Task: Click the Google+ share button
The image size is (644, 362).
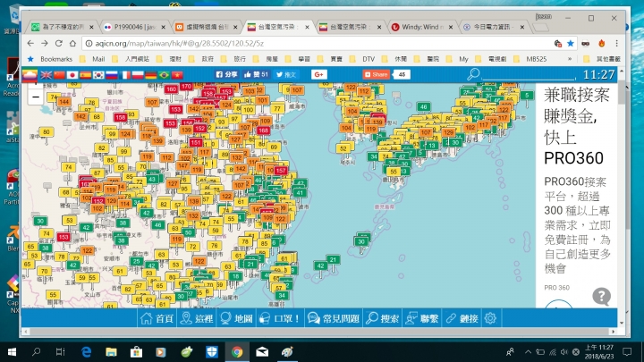Action: pos(319,75)
